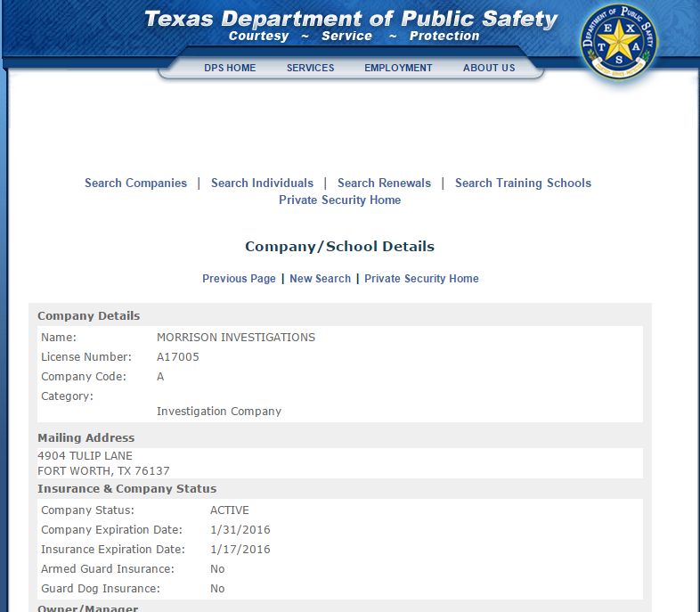700x612 pixels.
Task: Select the Category: label
Action: tap(67, 396)
